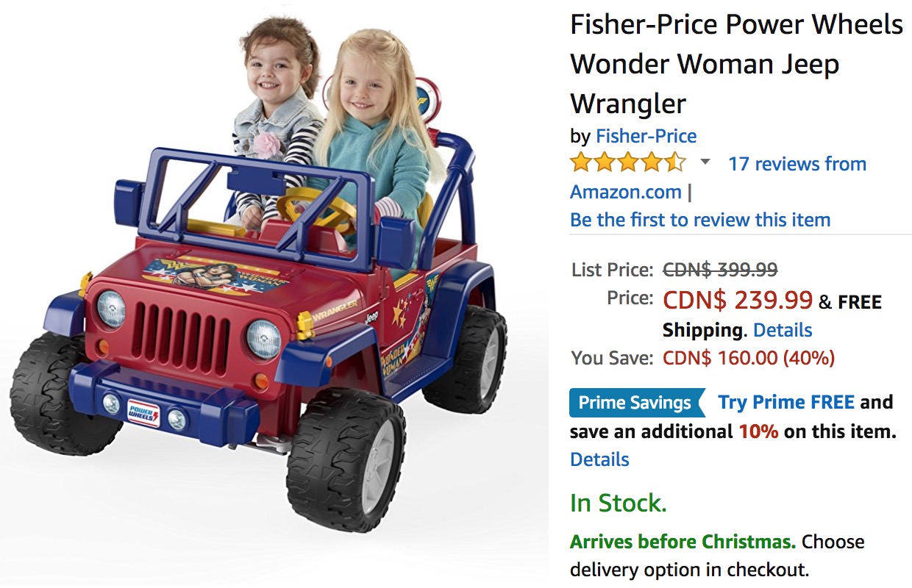The image size is (912, 588).
Task: Click the In Stock status text
Action: 619,503
